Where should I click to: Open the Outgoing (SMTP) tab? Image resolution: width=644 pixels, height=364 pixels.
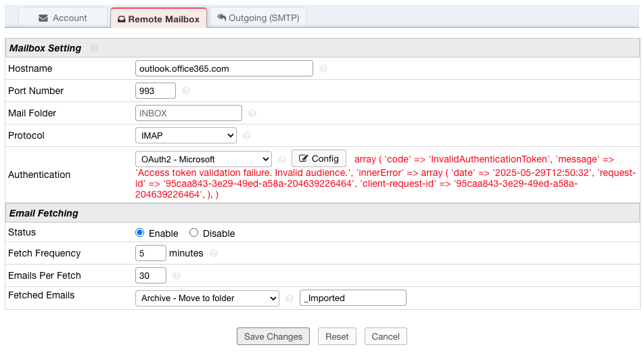(258, 18)
